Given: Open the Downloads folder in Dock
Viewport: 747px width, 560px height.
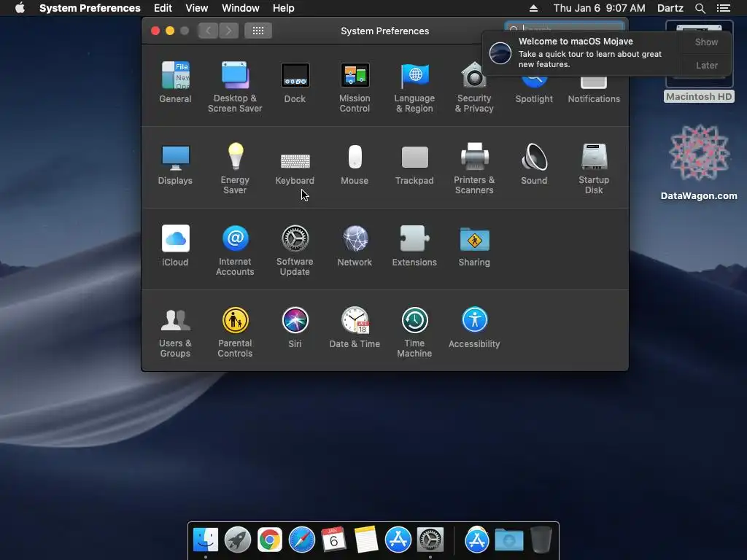Looking at the screenshot, I should click(x=508, y=540).
